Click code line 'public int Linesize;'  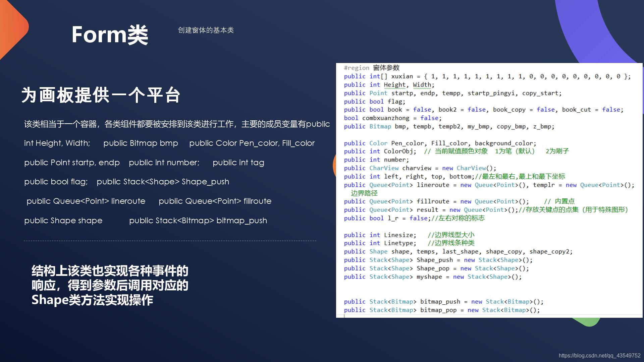pos(409,235)
